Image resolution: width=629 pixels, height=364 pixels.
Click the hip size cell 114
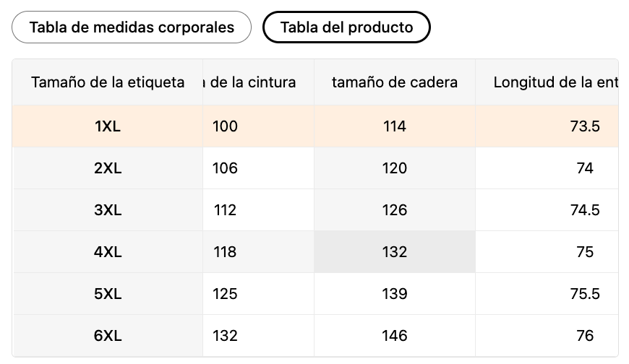[x=395, y=126]
